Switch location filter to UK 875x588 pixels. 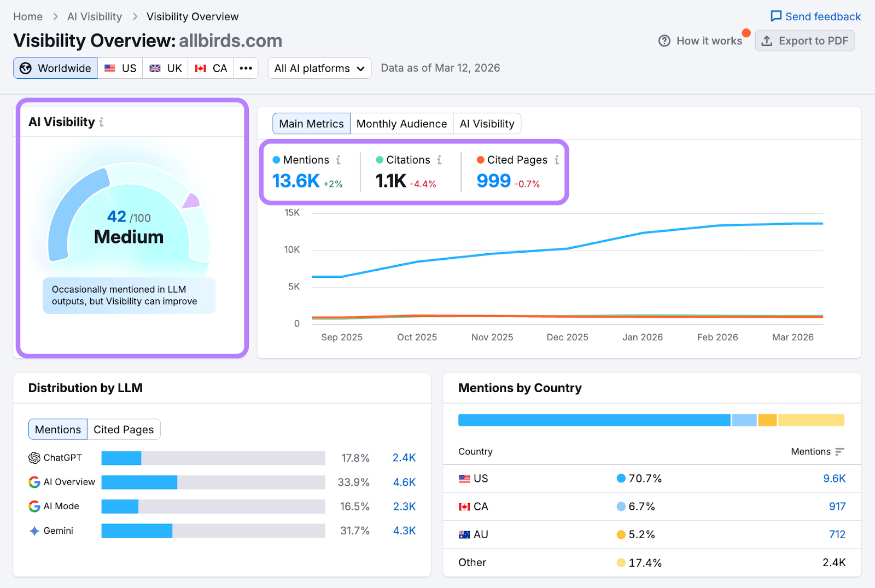[165, 68]
